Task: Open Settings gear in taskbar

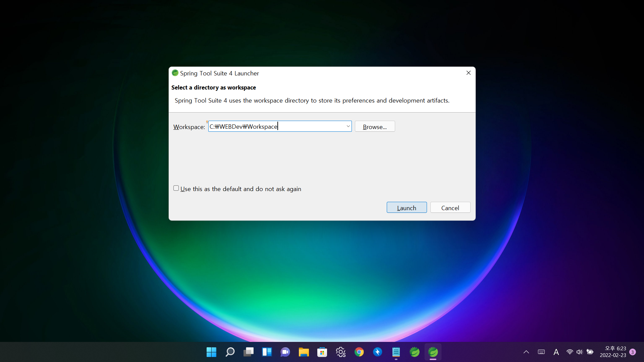Action: pyautogui.click(x=341, y=352)
